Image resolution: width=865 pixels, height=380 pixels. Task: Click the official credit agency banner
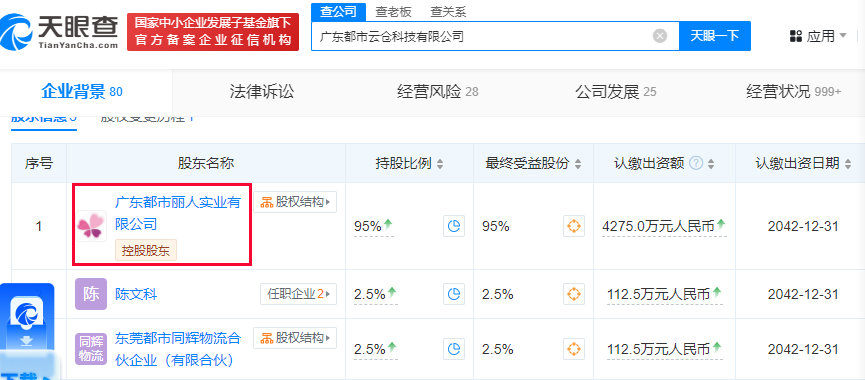click(213, 32)
